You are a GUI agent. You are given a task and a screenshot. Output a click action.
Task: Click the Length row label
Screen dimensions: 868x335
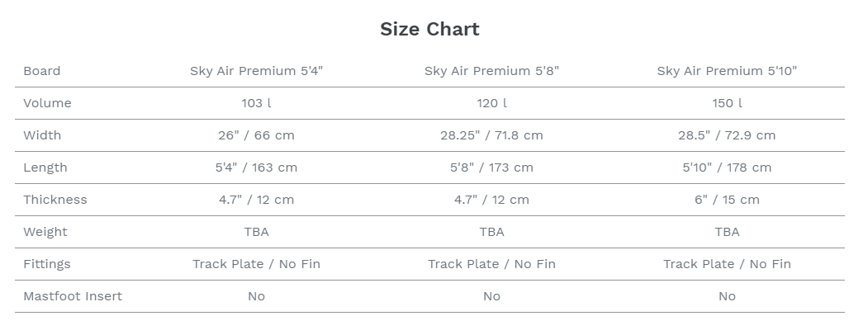[45, 167]
